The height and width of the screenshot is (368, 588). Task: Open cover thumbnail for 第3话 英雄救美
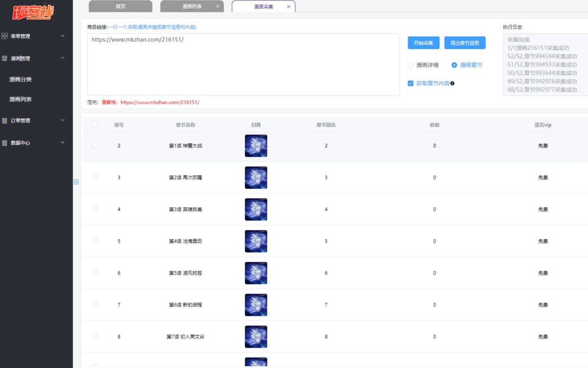click(x=256, y=209)
